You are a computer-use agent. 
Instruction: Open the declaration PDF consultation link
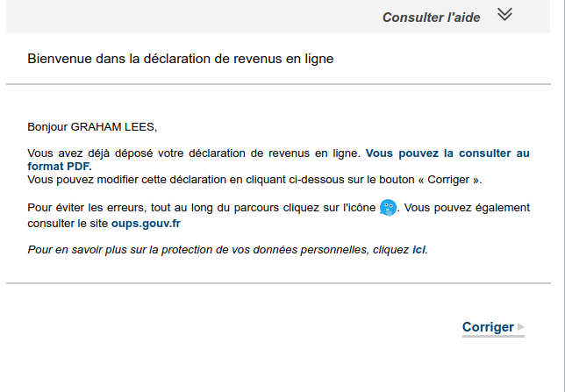(447, 153)
